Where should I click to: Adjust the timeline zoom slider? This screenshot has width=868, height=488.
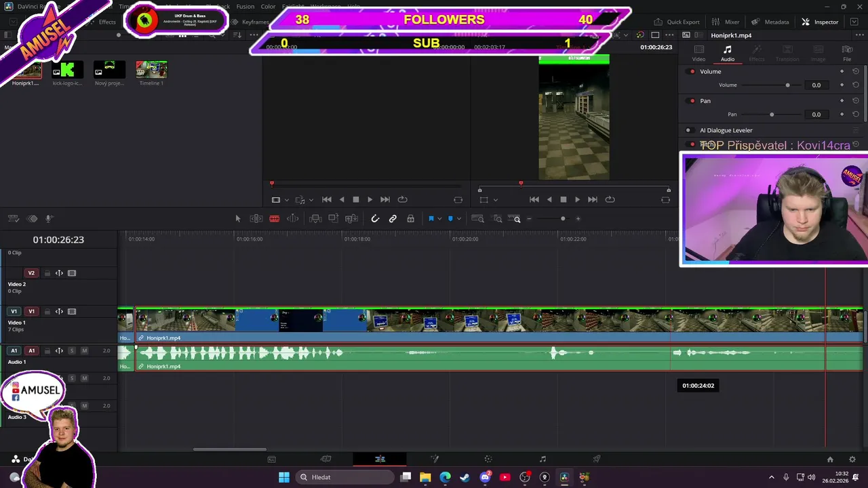[553, 218]
